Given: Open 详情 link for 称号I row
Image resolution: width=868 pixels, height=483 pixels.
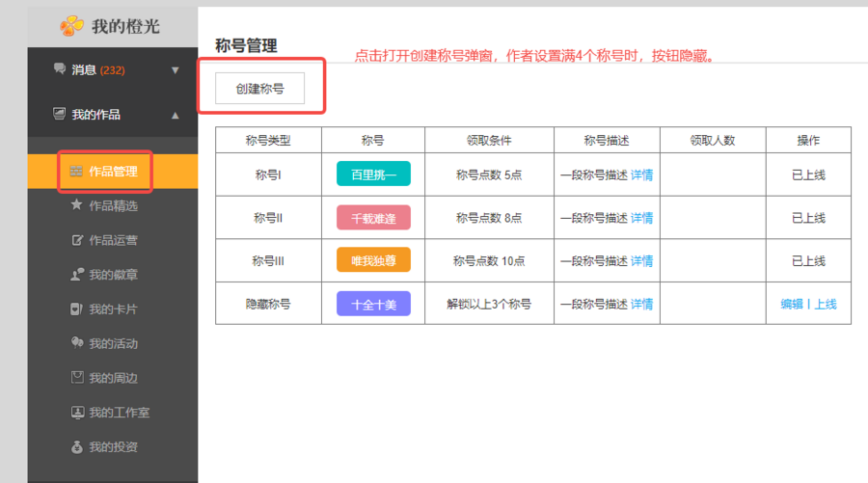Looking at the screenshot, I should [641, 175].
